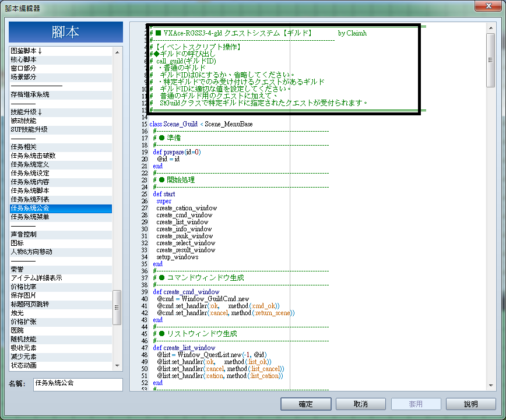Open the 被动技能 script

pyautogui.click(x=61, y=121)
